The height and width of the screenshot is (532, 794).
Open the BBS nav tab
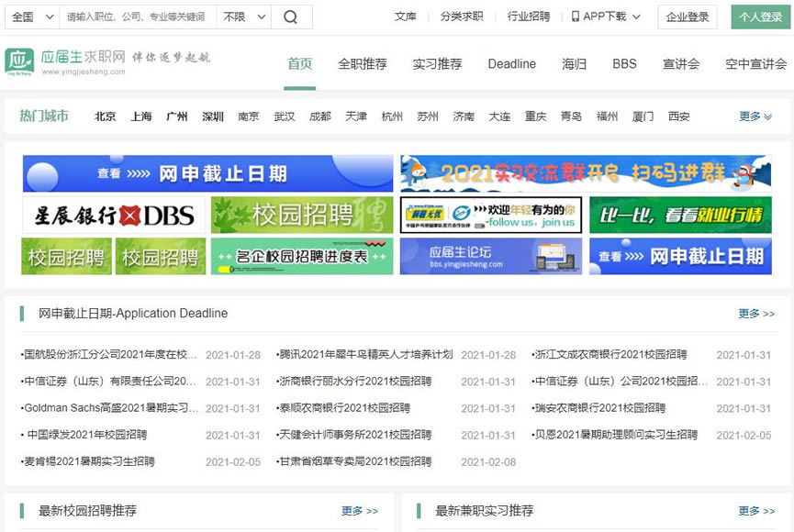coord(624,64)
